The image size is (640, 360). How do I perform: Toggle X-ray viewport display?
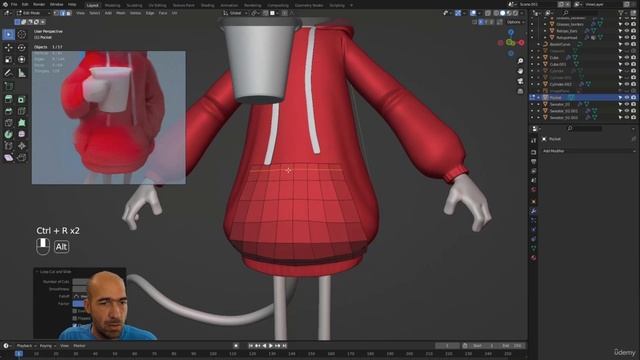(x=488, y=13)
